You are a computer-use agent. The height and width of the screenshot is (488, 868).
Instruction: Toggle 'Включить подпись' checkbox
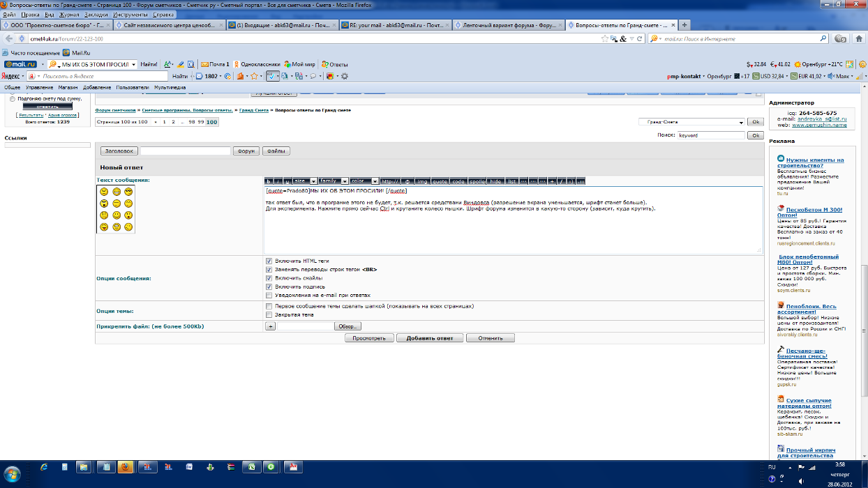point(269,287)
